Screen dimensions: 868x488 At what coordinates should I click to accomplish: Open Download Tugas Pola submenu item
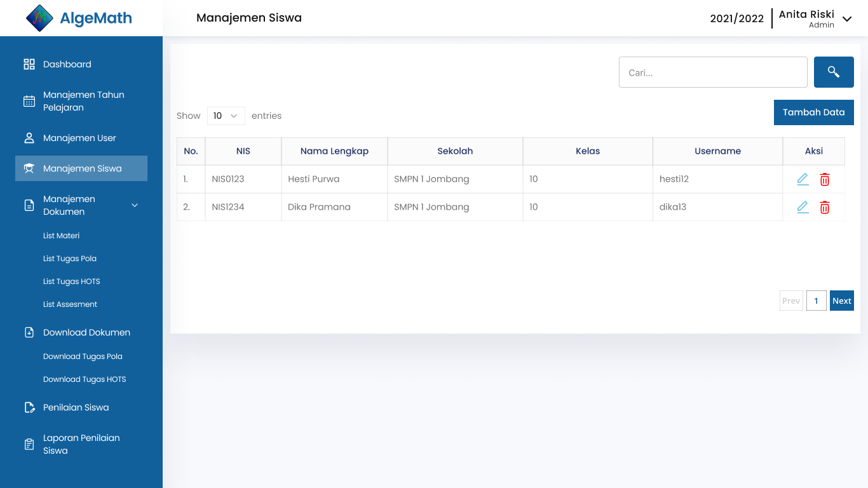(x=83, y=356)
